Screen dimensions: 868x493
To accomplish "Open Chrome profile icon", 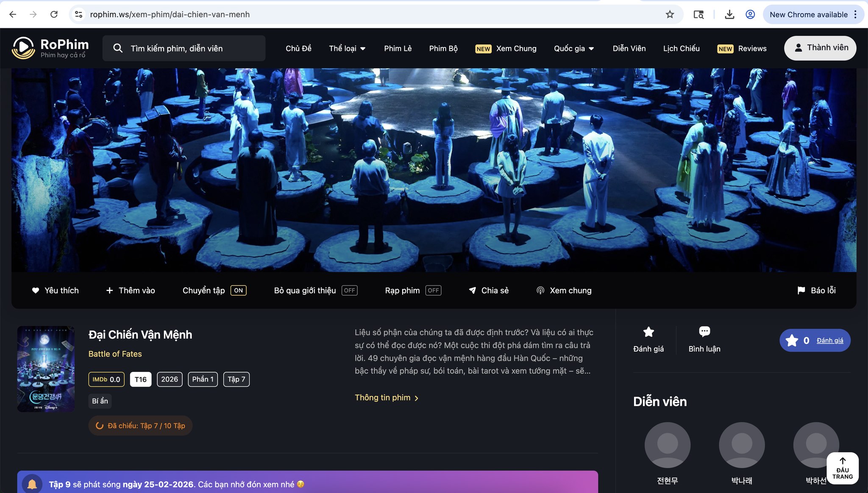I will click(x=750, y=14).
